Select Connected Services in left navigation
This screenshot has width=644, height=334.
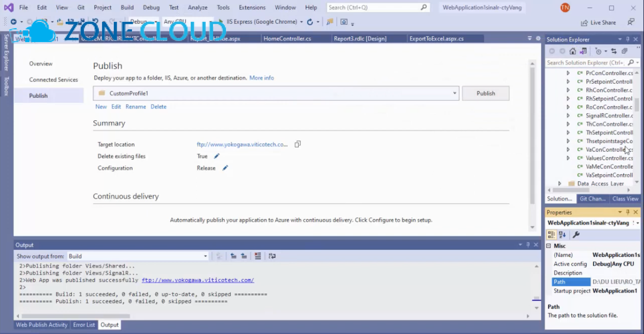[53, 80]
